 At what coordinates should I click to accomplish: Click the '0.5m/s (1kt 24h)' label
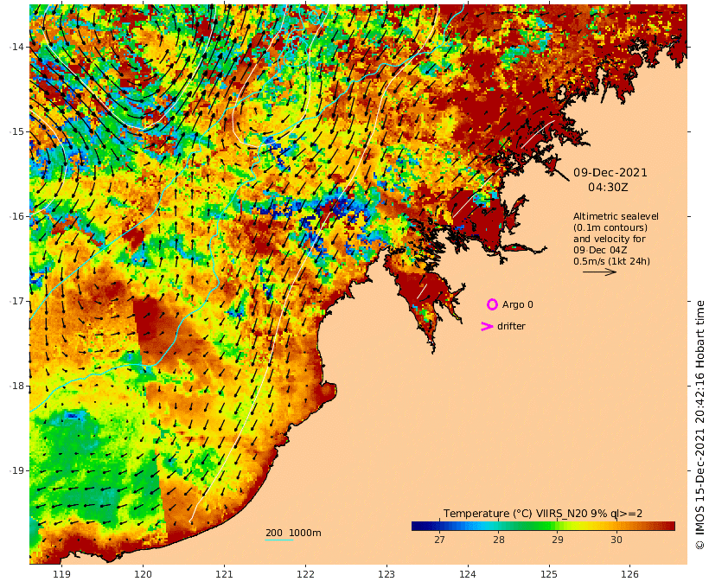click(611, 261)
